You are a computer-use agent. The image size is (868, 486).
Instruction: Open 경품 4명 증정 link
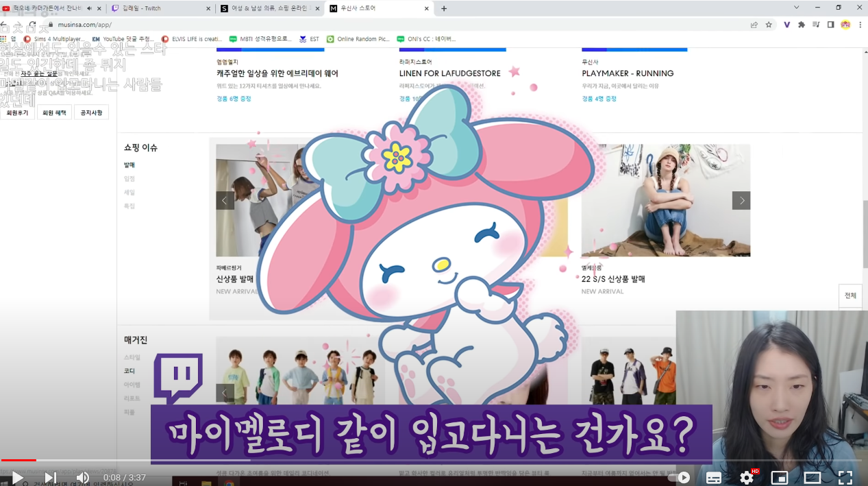pyautogui.click(x=599, y=99)
